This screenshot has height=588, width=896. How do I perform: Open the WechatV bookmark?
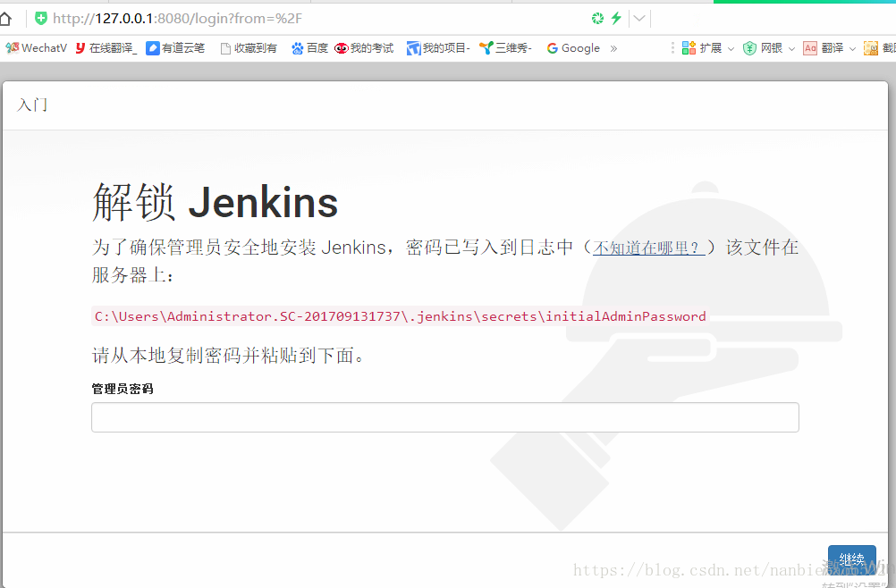coord(37,48)
